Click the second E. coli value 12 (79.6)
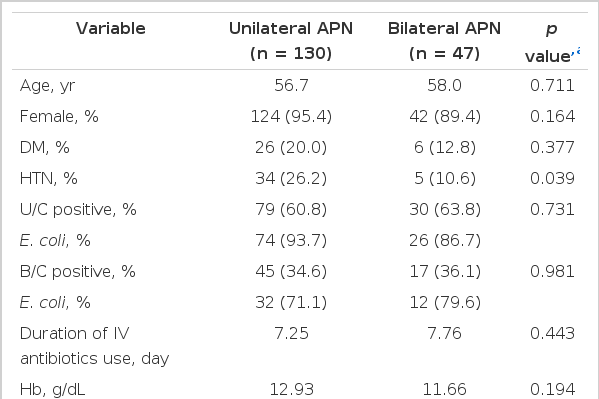This screenshot has width=599, height=399. tap(445, 302)
